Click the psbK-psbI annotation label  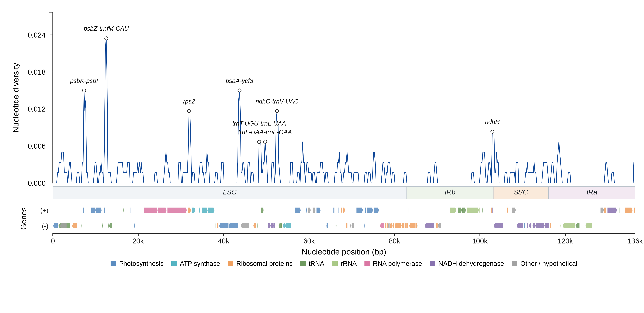(84, 81)
